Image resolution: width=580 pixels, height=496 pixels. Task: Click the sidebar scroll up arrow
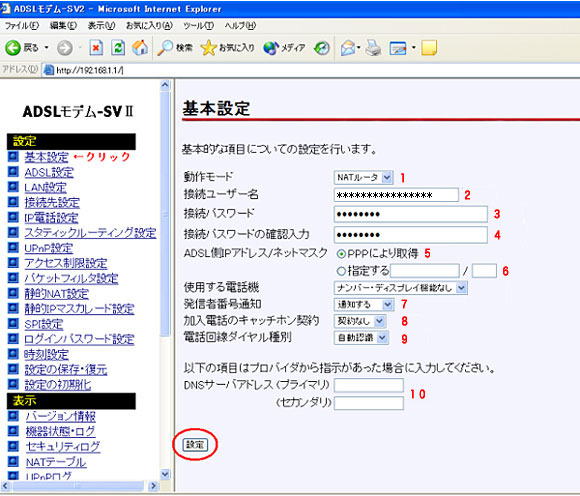click(x=165, y=85)
